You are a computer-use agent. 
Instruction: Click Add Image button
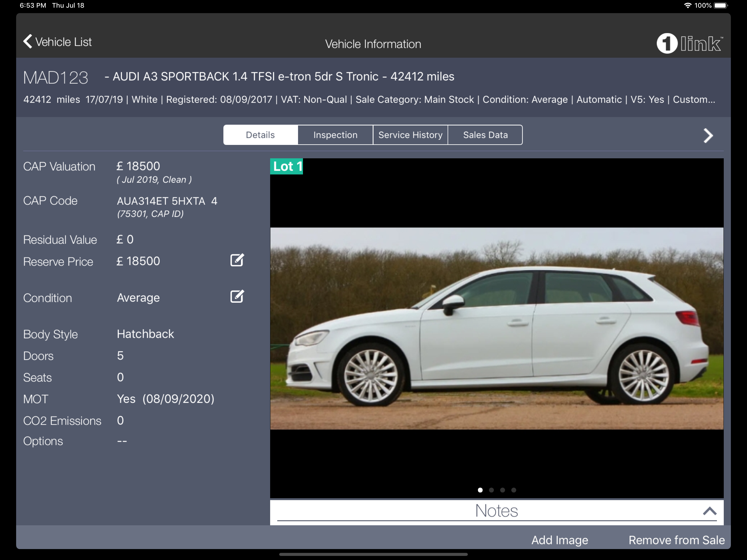[x=560, y=540]
